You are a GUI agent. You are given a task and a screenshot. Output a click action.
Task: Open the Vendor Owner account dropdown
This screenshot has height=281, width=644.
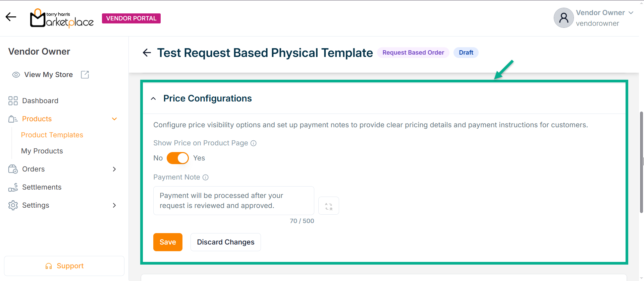point(631,13)
